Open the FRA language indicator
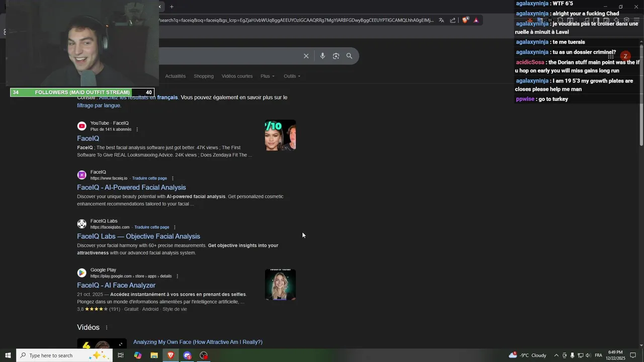The height and width of the screenshot is (362, 644). (x=598, y=355)
